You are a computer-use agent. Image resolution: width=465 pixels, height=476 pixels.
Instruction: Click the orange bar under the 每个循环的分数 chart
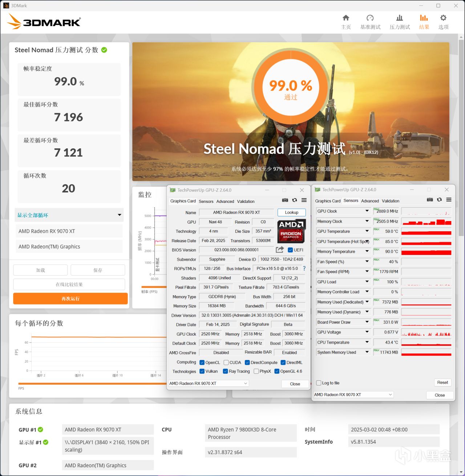(93, 383)
